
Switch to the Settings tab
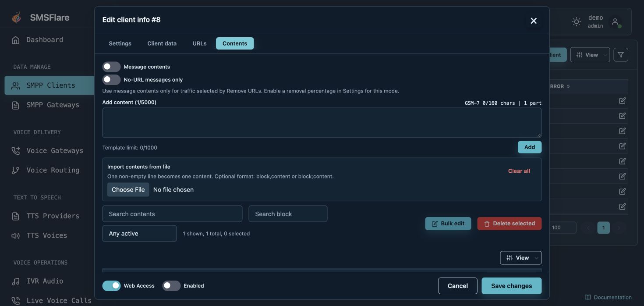pyautogui.click(x=120, y=43)
